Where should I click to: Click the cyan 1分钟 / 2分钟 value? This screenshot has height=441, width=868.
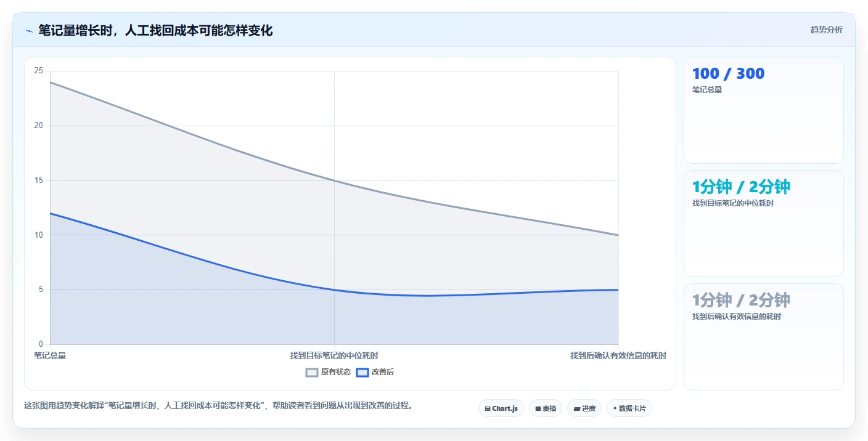pyautogui.click(x=741, y=187)
